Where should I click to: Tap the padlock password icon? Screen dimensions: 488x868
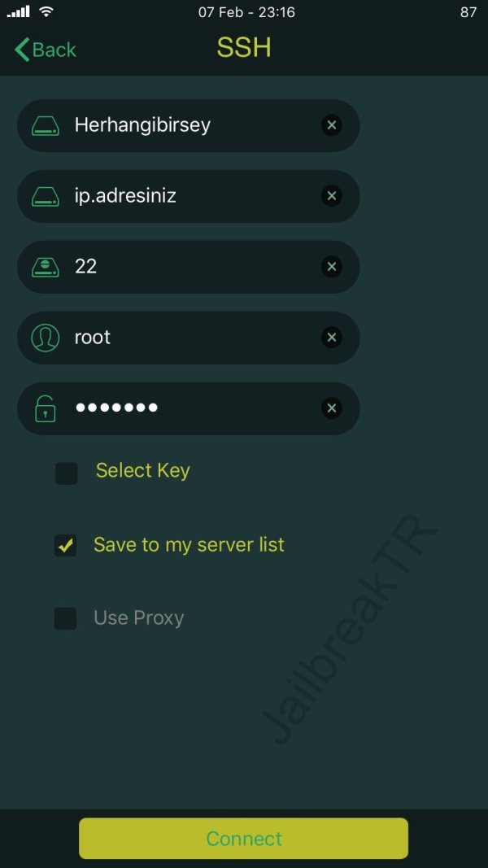(x=46, y=408)
